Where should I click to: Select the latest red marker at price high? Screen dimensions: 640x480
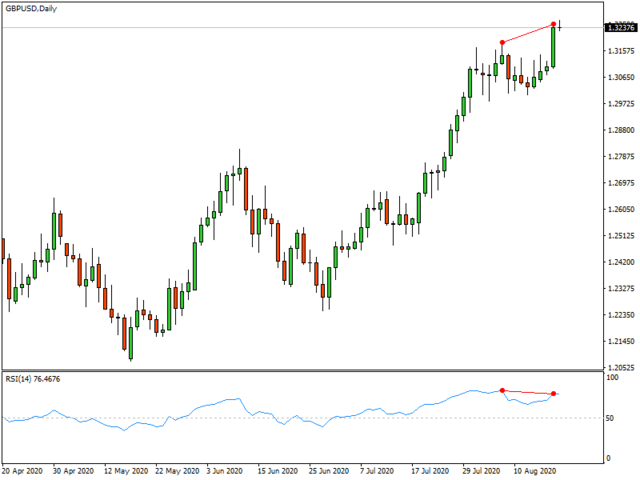[x=553, y=24]
